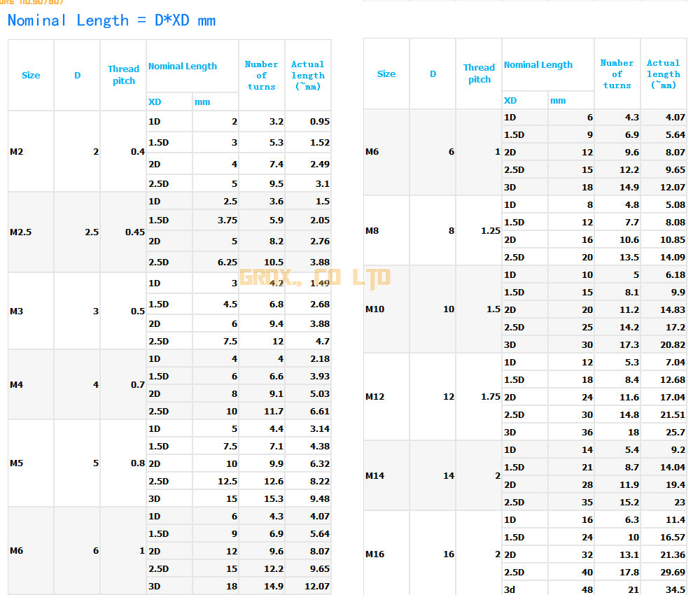Click the M16 size row label

[375, 554]
